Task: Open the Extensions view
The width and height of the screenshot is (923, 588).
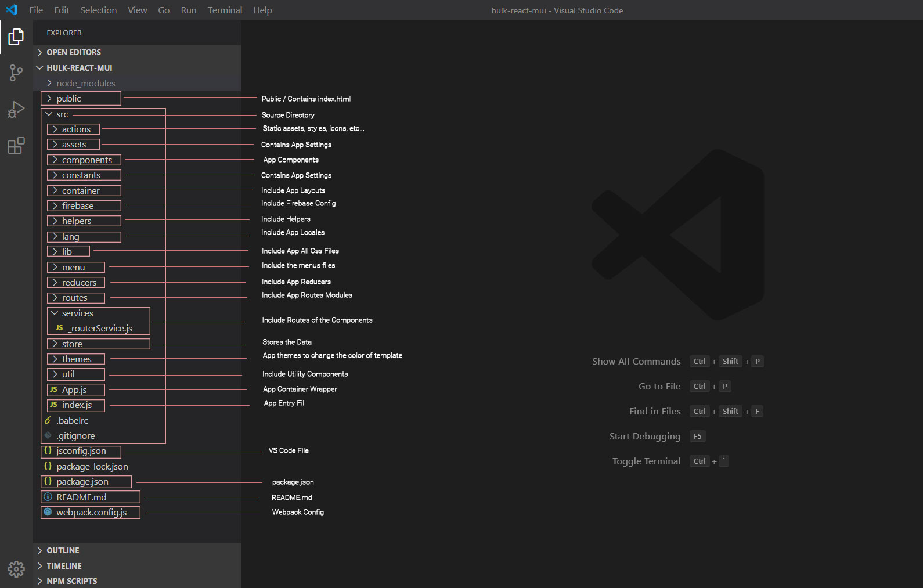Action: (16, 145)
